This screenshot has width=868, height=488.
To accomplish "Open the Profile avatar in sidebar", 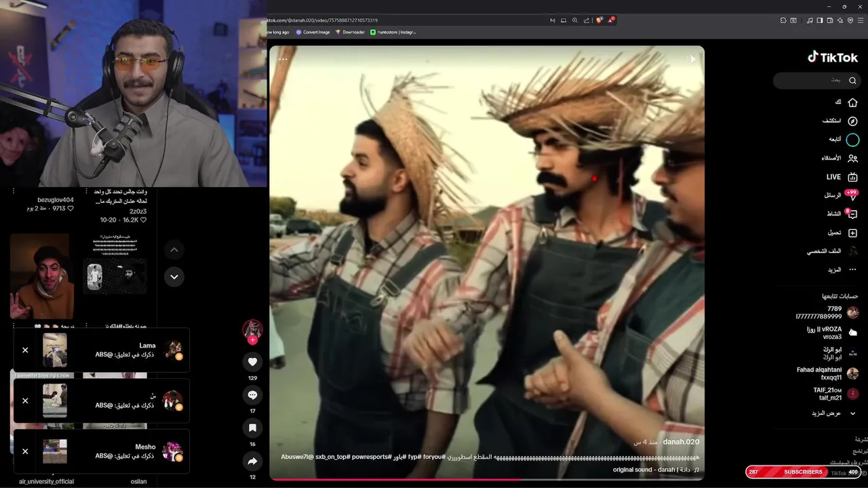I will pyautogui.click(x=852, y=251).
